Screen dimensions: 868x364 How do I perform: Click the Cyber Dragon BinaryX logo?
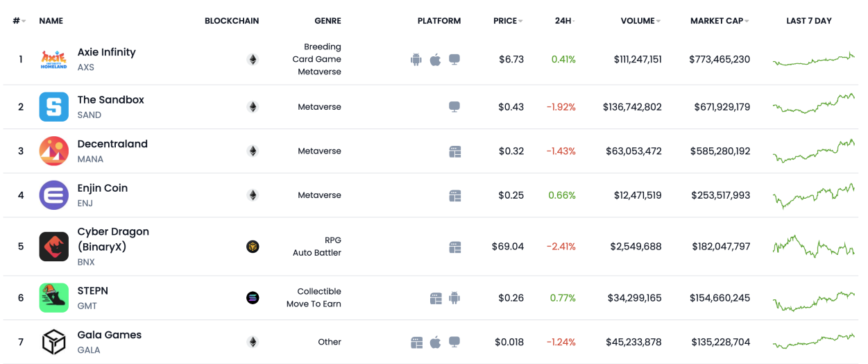click(x=53, y=247)
